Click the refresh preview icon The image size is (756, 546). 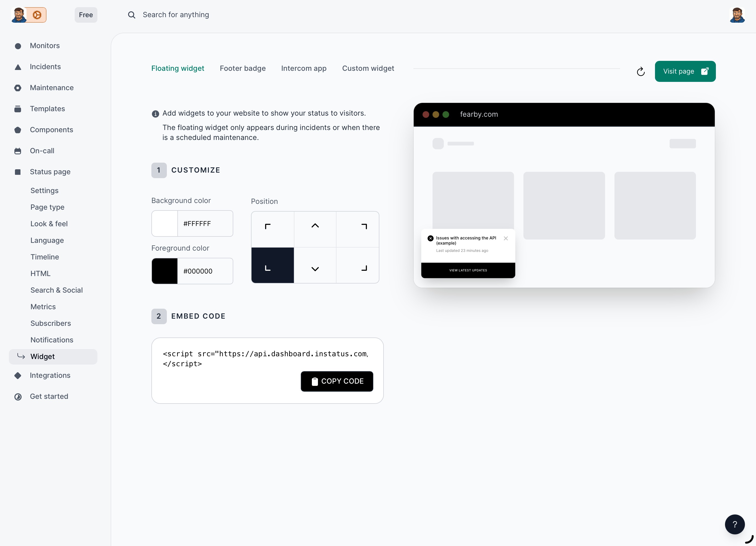[640, 71]
